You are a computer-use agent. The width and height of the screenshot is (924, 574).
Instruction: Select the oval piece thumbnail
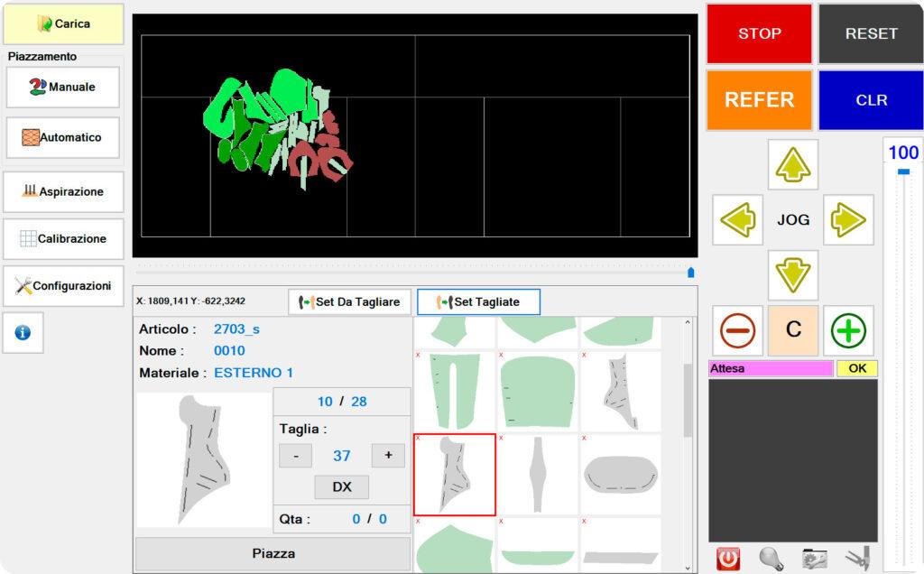pyautogui.click(x=621, y=473)
